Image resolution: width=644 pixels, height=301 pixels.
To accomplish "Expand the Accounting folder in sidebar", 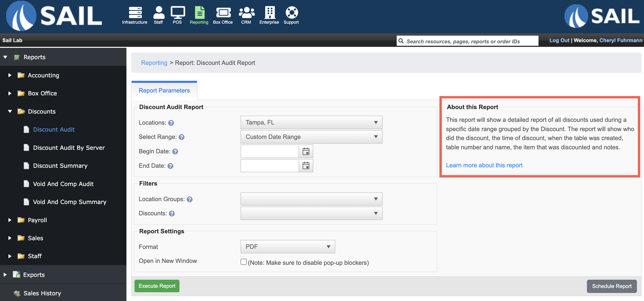I will pos(10,75).
